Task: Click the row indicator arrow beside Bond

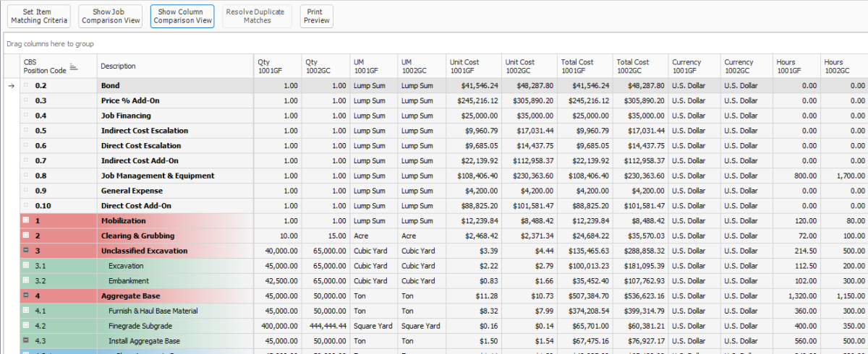Action: [x=10, y=85]
